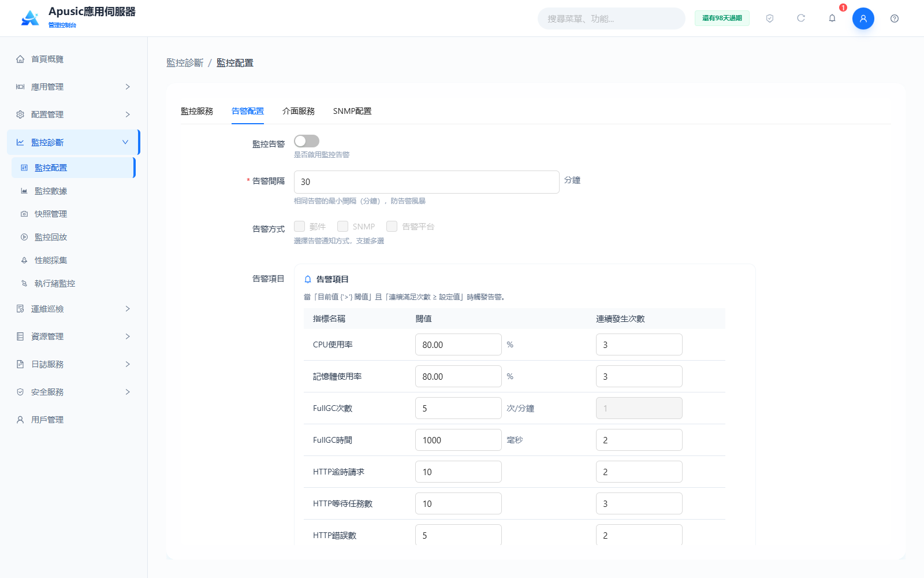
Task: Click the 還有98天過期 license badge
Action: tap(722, 18)
